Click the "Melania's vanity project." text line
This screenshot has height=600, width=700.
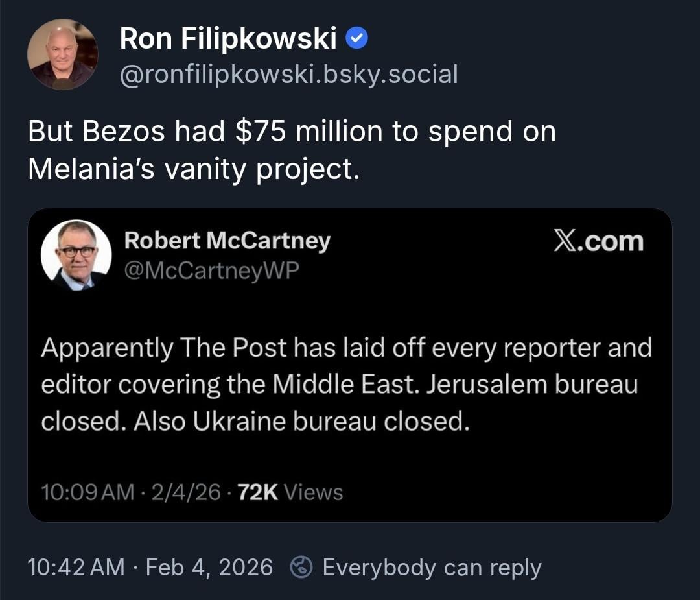193,169
